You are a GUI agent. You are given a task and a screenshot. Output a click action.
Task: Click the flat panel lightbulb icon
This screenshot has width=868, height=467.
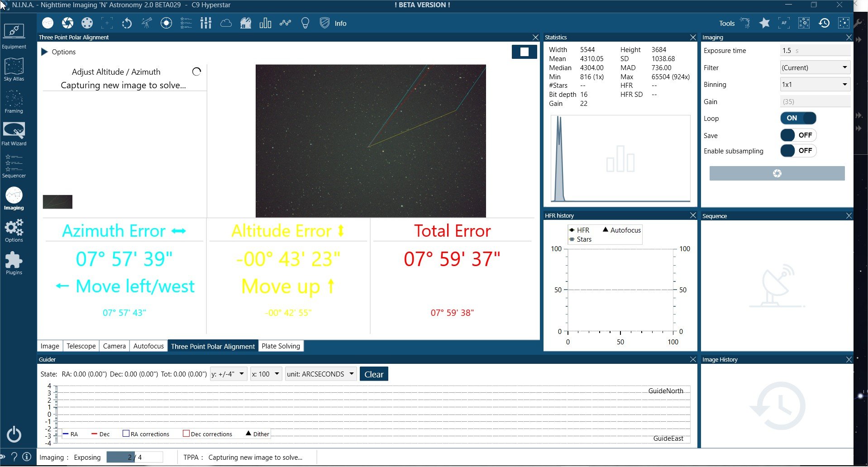tap(305, 23)
